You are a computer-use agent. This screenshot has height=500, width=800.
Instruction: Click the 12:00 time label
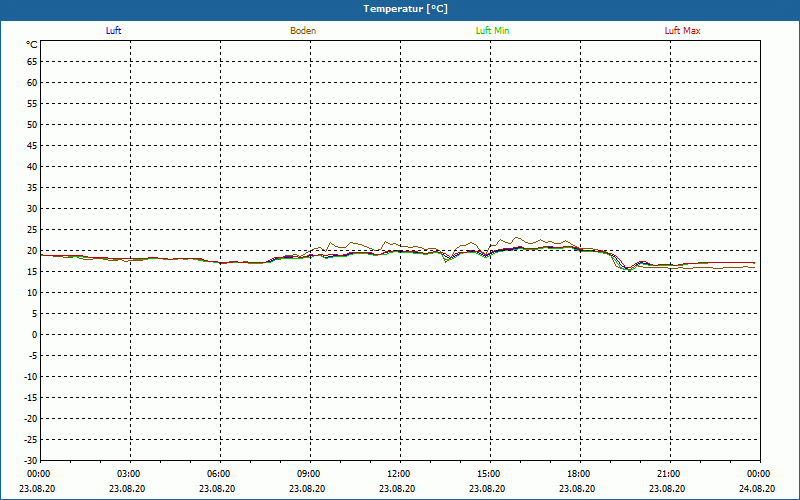click(398, 474)
